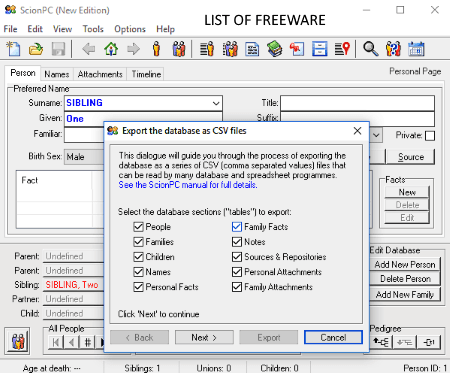Open the File menu

10,29
